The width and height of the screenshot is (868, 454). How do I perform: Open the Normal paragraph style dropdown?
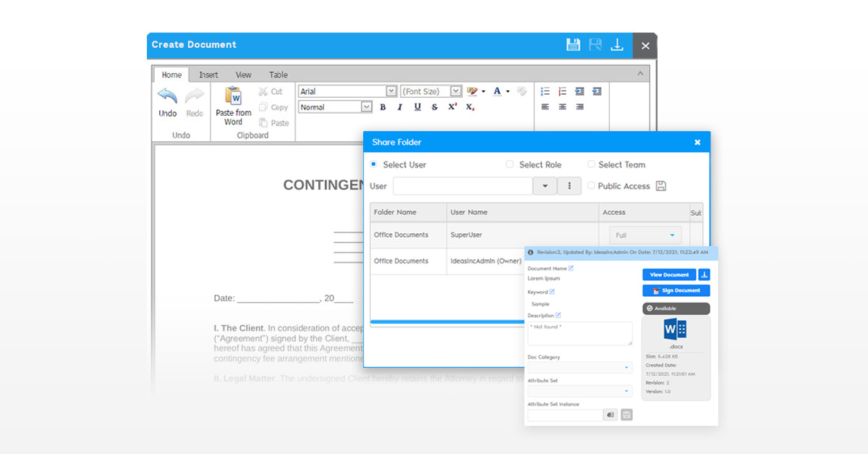pyautogui.click(x=366, y=107)
